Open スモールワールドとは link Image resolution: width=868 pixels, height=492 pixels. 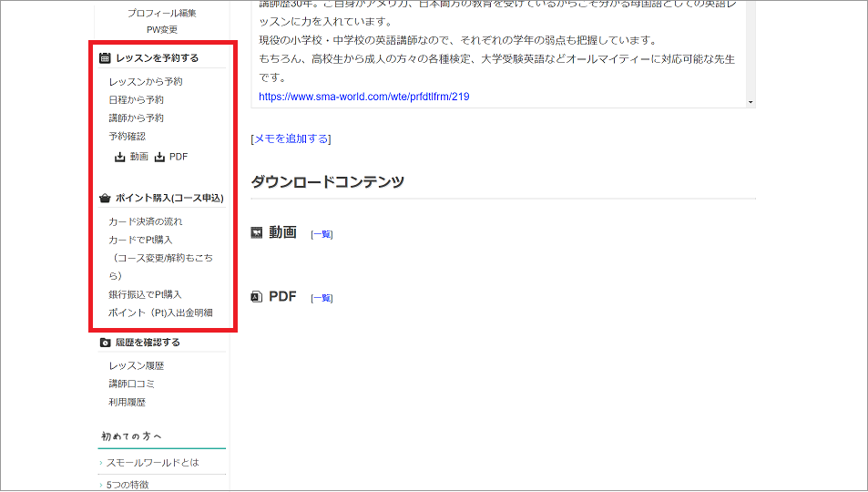click(152, 463)
